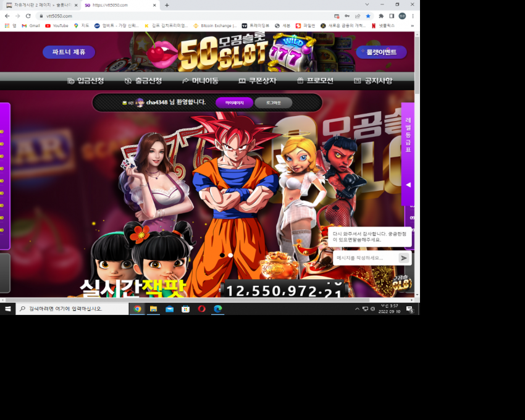Select the vtt5050.com browser tab

click(120, 5)
